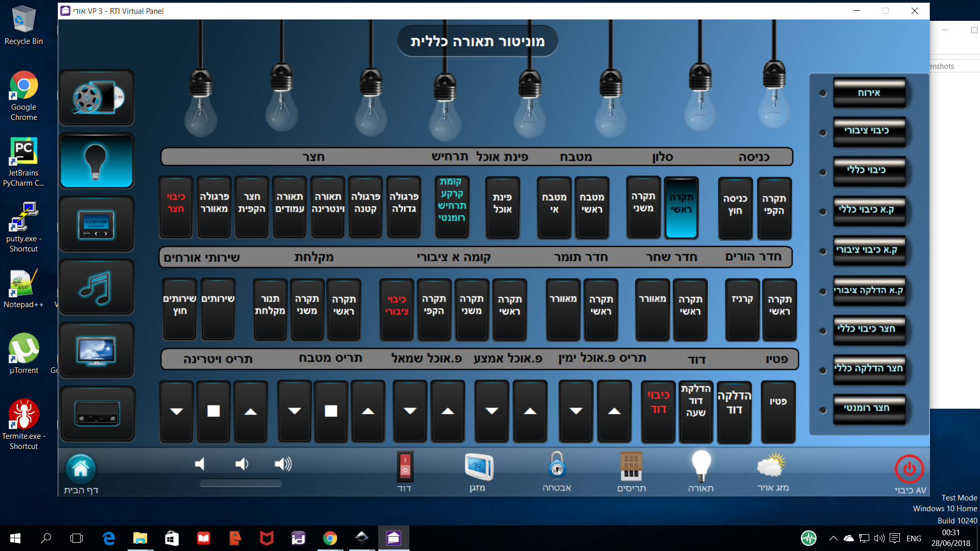Image resolution: width=980 pixels, height=551 pixels.
Task: Select the אירוח scene button
Action: tap(869, 93)
